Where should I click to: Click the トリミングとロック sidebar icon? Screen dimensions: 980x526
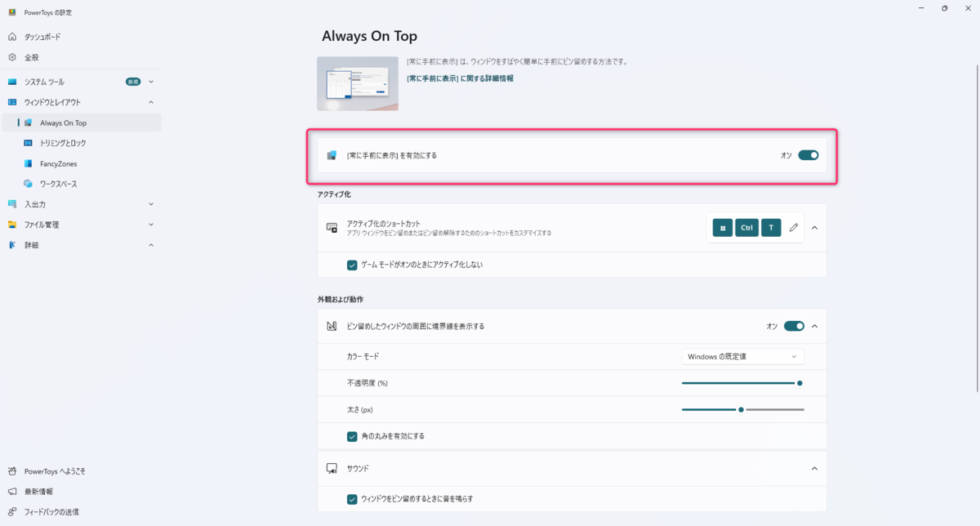tap(29, 143)
